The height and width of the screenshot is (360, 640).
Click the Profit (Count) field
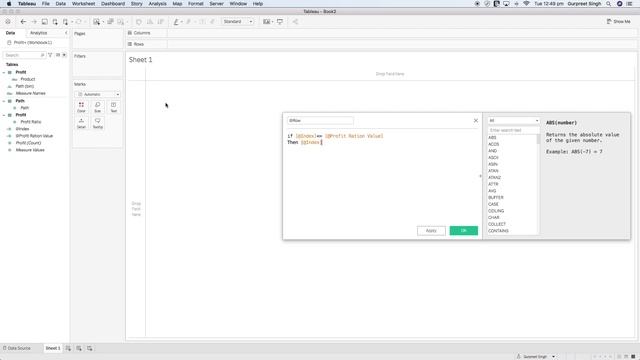(28, 143)
